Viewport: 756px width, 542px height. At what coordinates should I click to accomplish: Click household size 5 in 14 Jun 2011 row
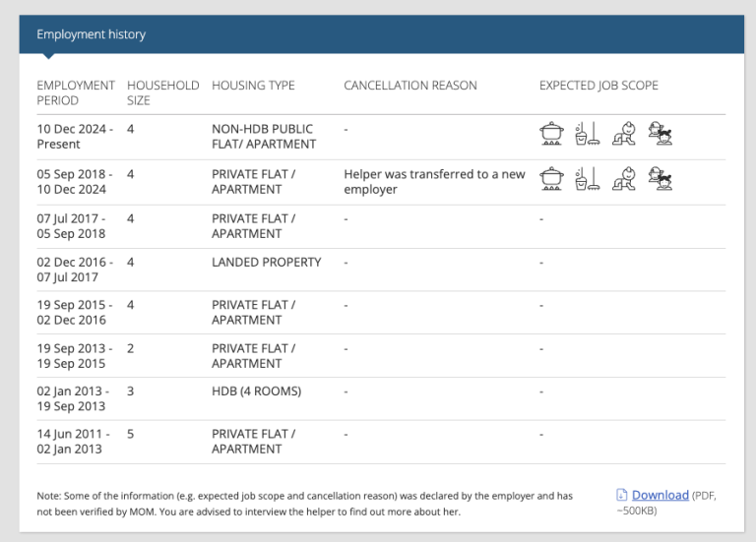click(x=130, y=434)
